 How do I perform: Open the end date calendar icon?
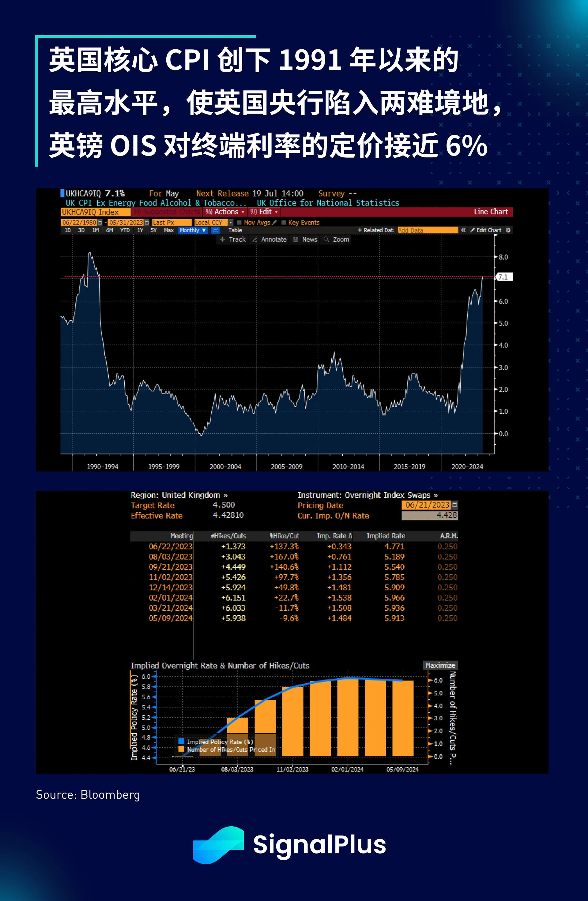[x=147, y=223]
